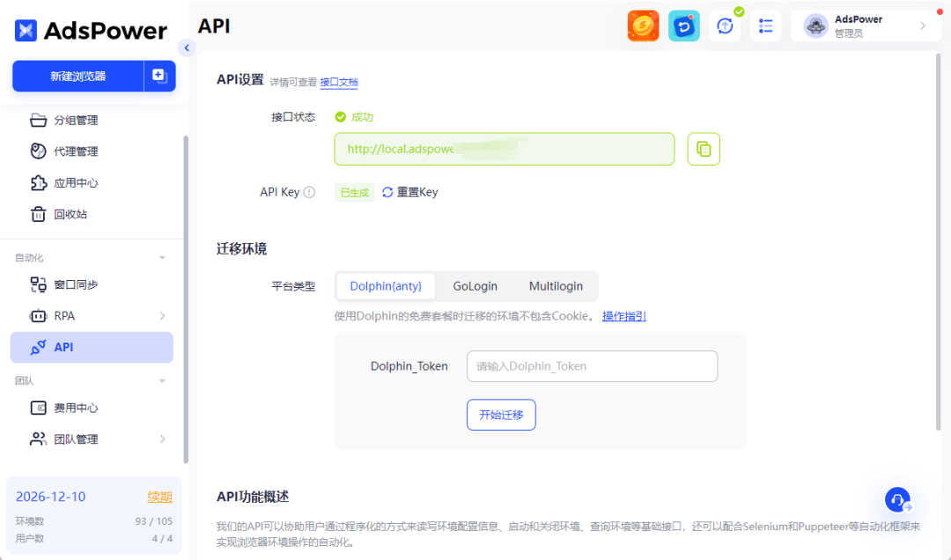
Task: Click the 管理员 role label
Action: [849, 33]
